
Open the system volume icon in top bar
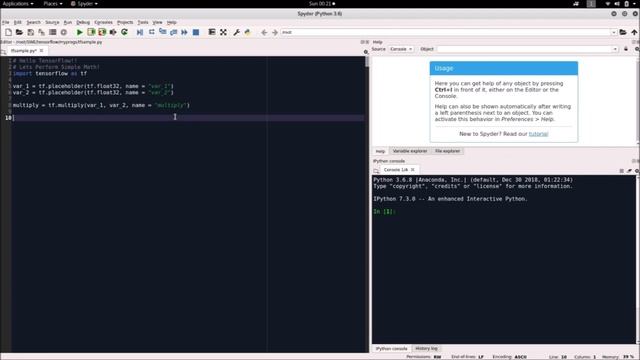[617, 4]
